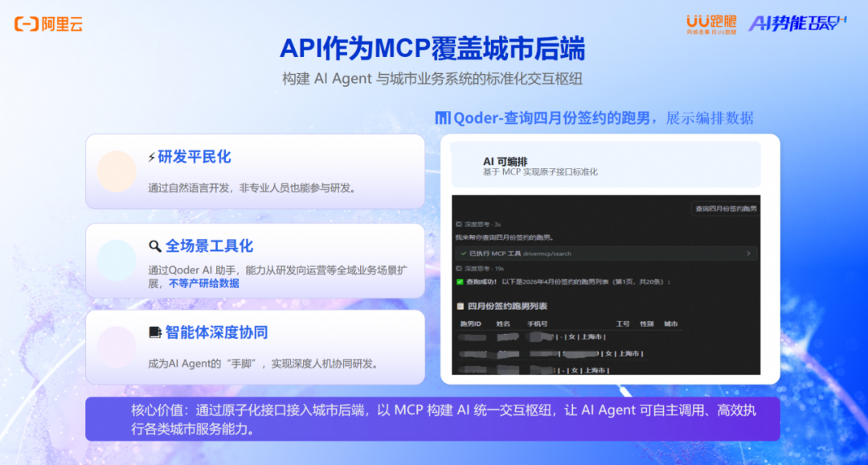
Task: Click the lightning icon beside 研发平民化
Action: [x=152, y=158]
